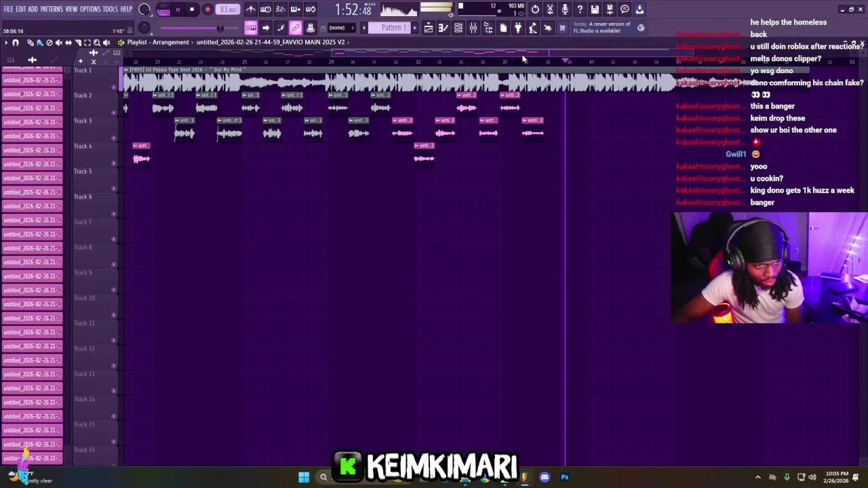Click the touch controller hand icon
This screenshot has width=868, height=488.
point(547,28)
